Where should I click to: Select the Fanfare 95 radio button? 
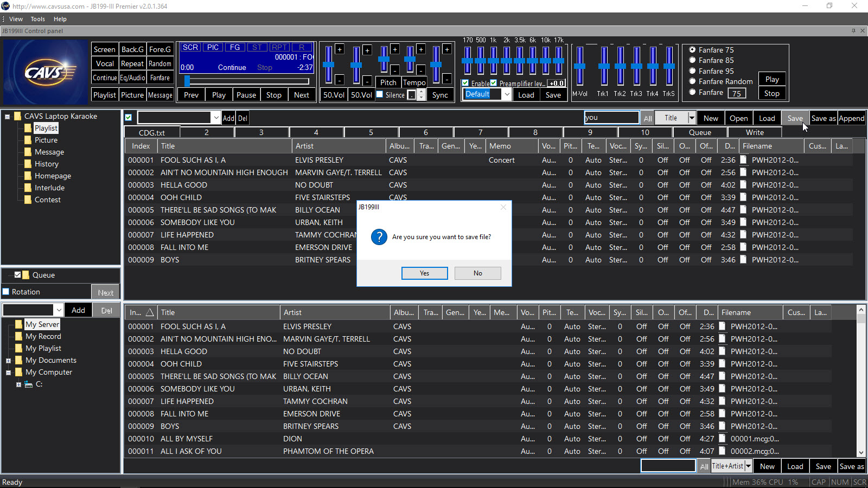pos(692,71)
